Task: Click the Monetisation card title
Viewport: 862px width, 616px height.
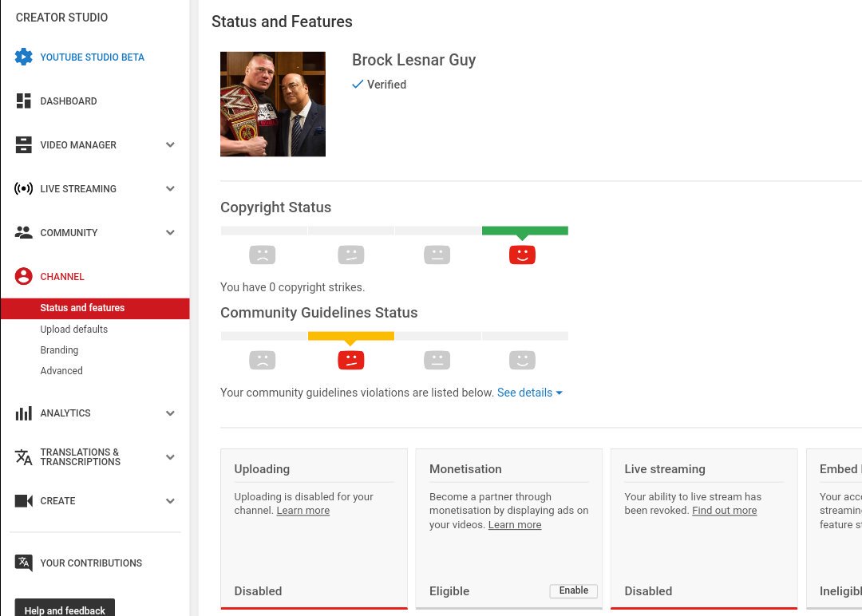Action: point(465,469)
